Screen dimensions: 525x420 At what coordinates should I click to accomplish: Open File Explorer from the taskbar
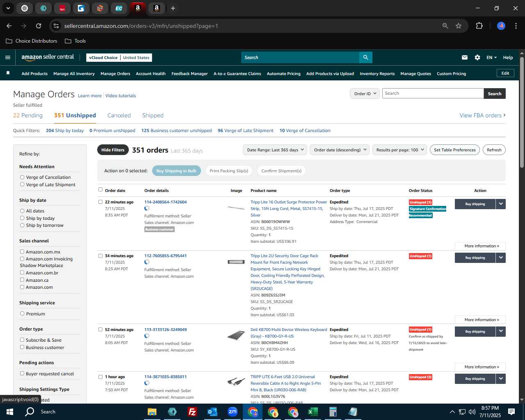pos(152,412)
